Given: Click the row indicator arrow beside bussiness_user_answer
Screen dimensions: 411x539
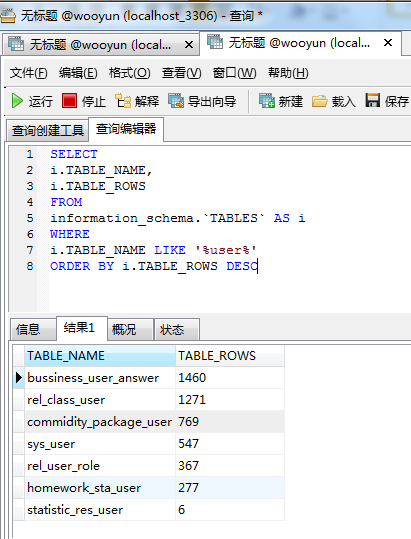Looking at the screenshot, I should click(19, 378).
